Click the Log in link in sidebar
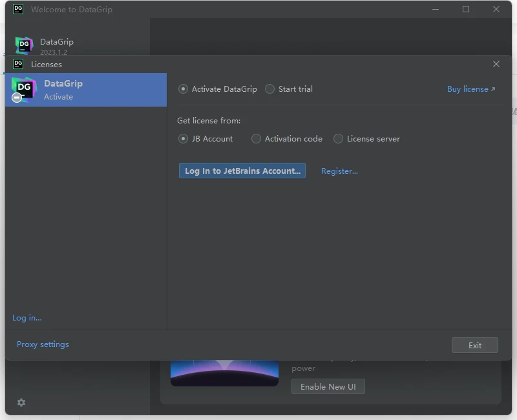 click(x=27, y=318)
